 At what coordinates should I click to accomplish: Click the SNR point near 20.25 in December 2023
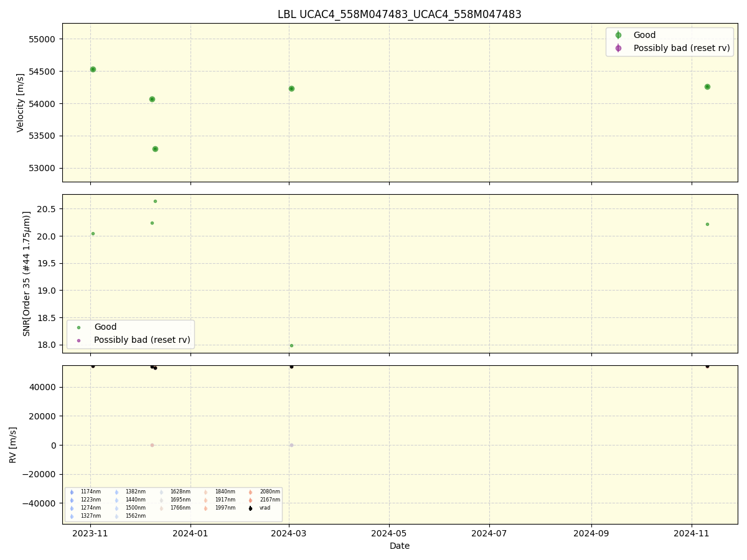pyautogui.click(x=152, y=223)
